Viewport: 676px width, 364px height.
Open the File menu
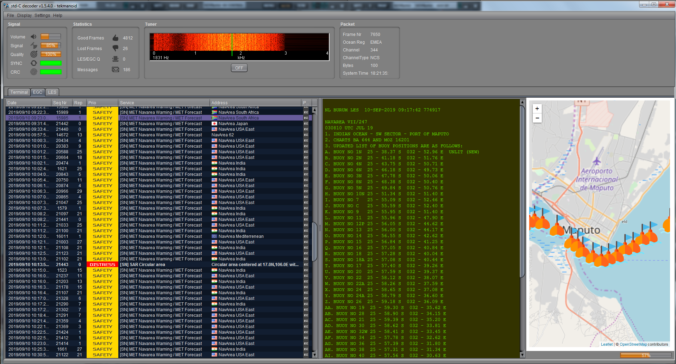(10, 15)
